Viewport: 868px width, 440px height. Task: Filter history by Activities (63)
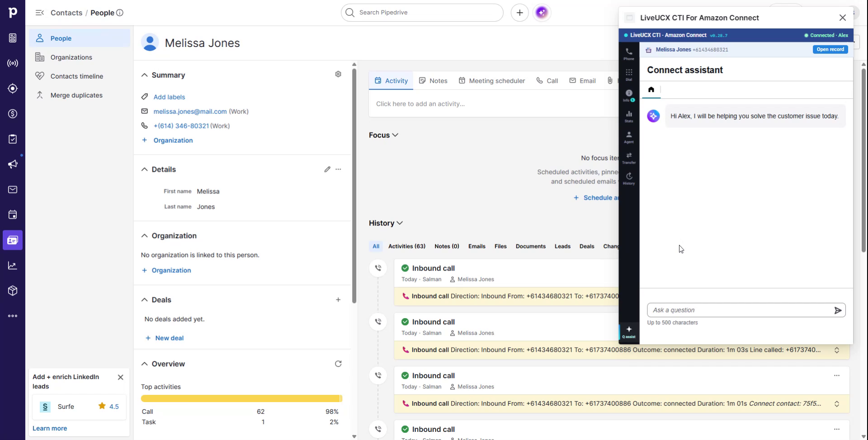[x=407, y=246]
